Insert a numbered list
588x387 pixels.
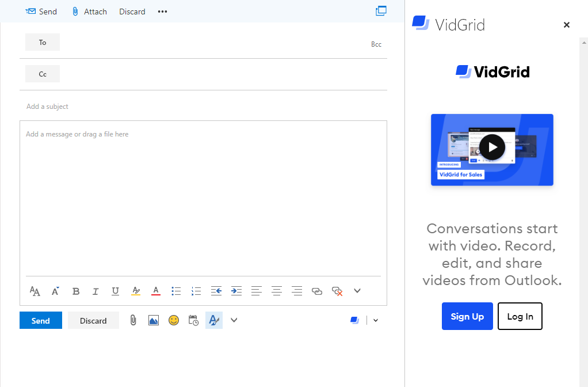[196, 291]
